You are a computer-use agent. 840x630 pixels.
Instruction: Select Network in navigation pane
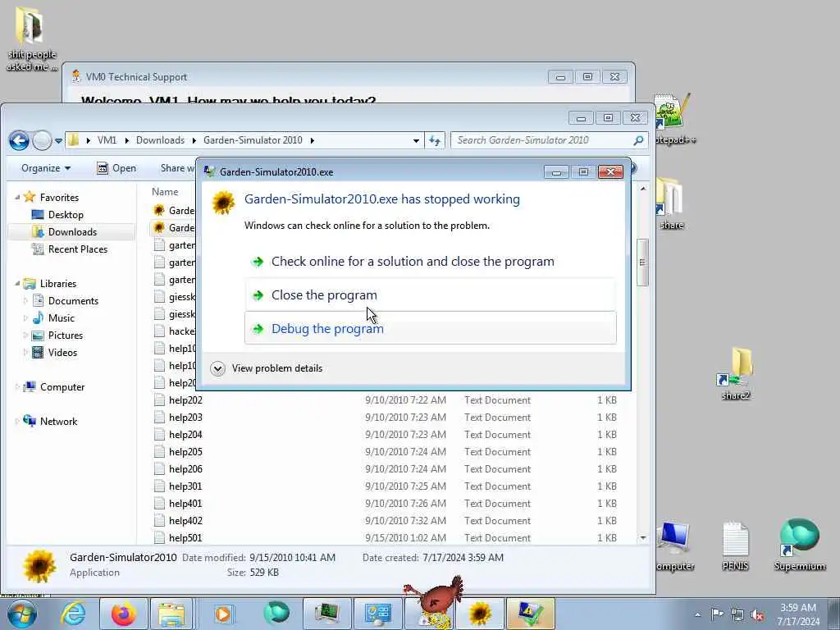tap(58, 422)
